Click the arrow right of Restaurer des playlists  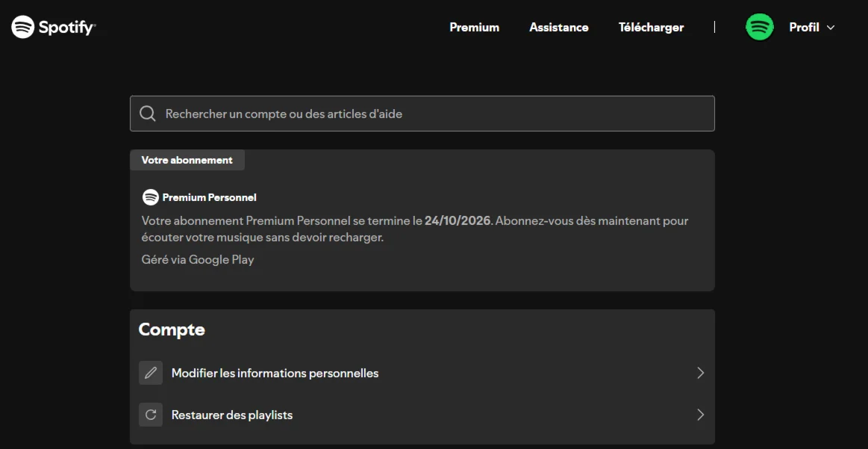click(700, 415)
